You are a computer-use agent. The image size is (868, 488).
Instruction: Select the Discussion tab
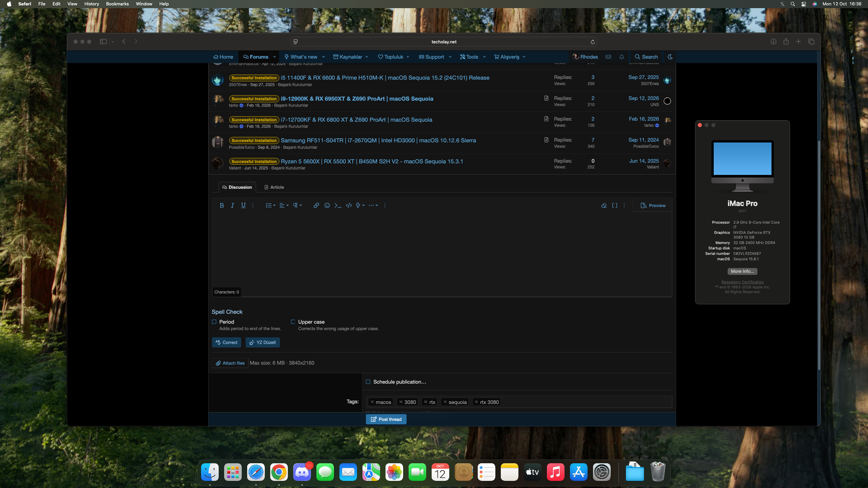(237, 187)
